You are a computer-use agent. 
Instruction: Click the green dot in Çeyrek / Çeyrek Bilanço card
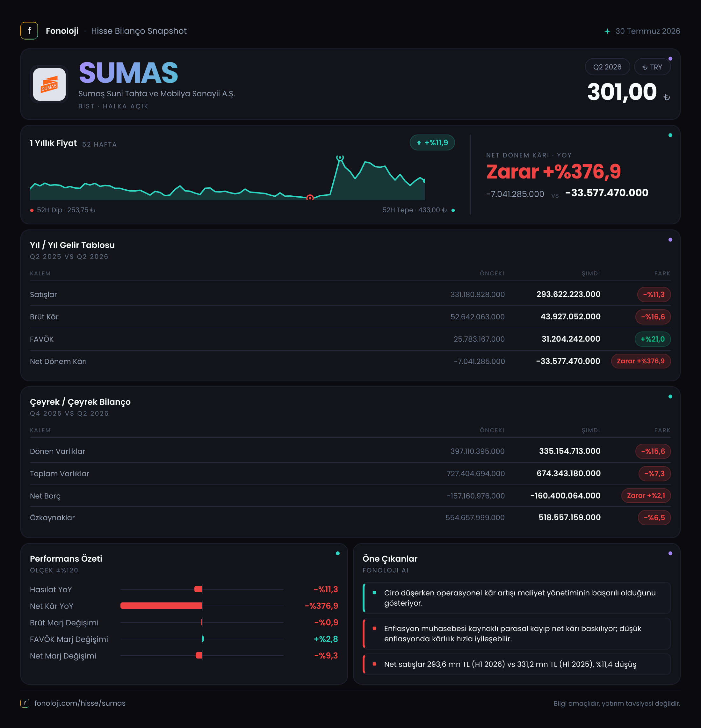click(x=670, y=397)
